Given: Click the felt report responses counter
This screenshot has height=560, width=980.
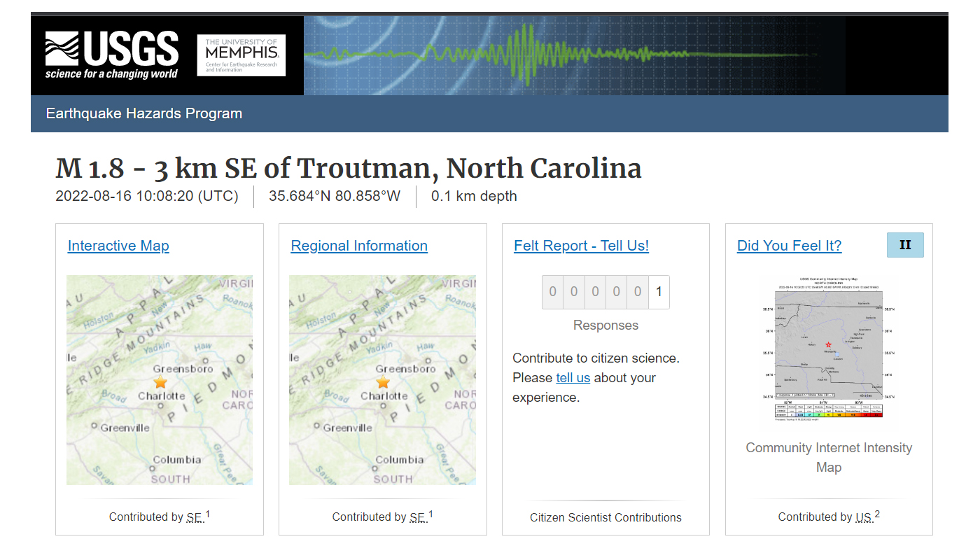Looking at the screenshot, I should [x=605, y=292].
